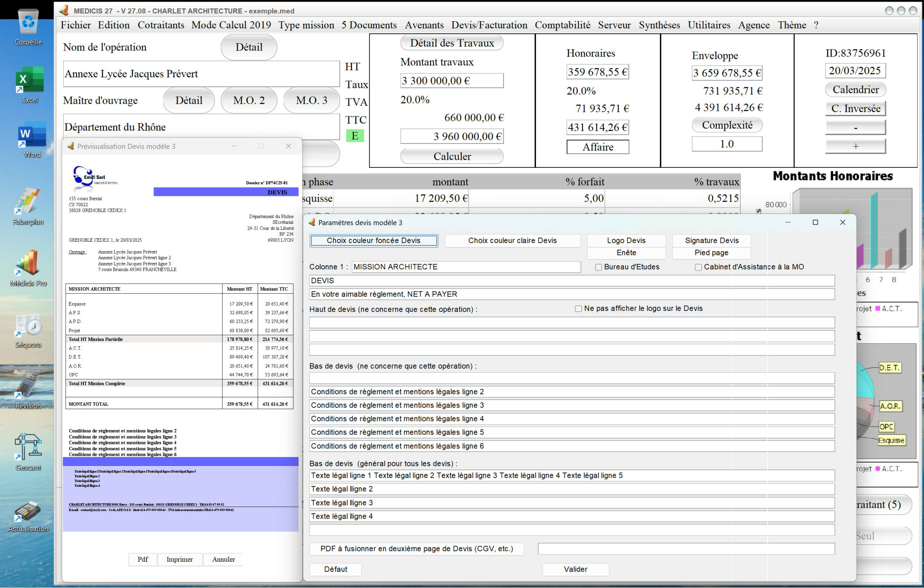
Task: Click the Annexe Lycée Jacques Prévert name field
Action: (201, 74)
